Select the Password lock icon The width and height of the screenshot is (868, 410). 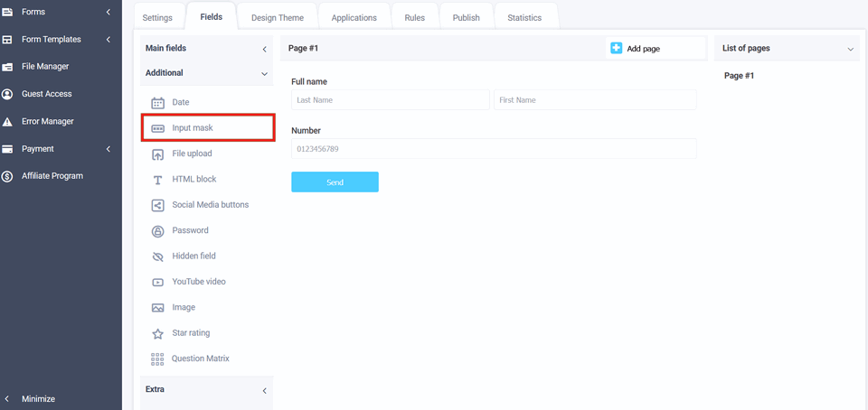(x=157, y=231)
